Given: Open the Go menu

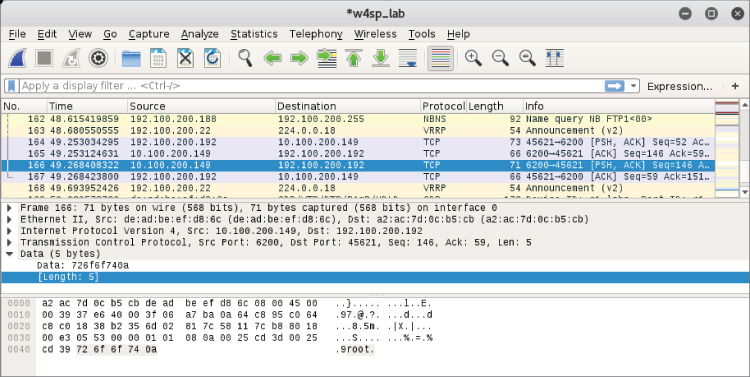Looking at the screenshot, I should pos(110,34).
